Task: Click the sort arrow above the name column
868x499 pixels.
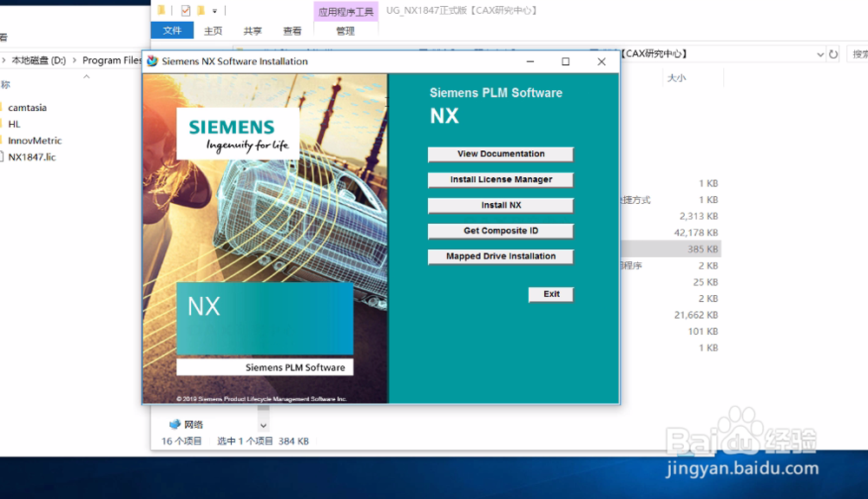Action: (x=86, y=77)
